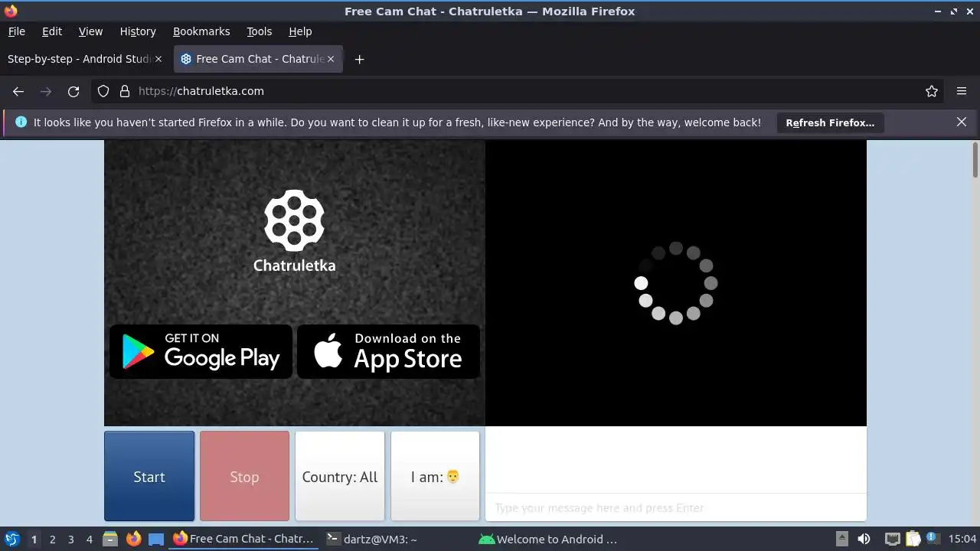This screenshot has height=551, width=980.
Task: Switch to workspace 4
Action: click(89, 539)
